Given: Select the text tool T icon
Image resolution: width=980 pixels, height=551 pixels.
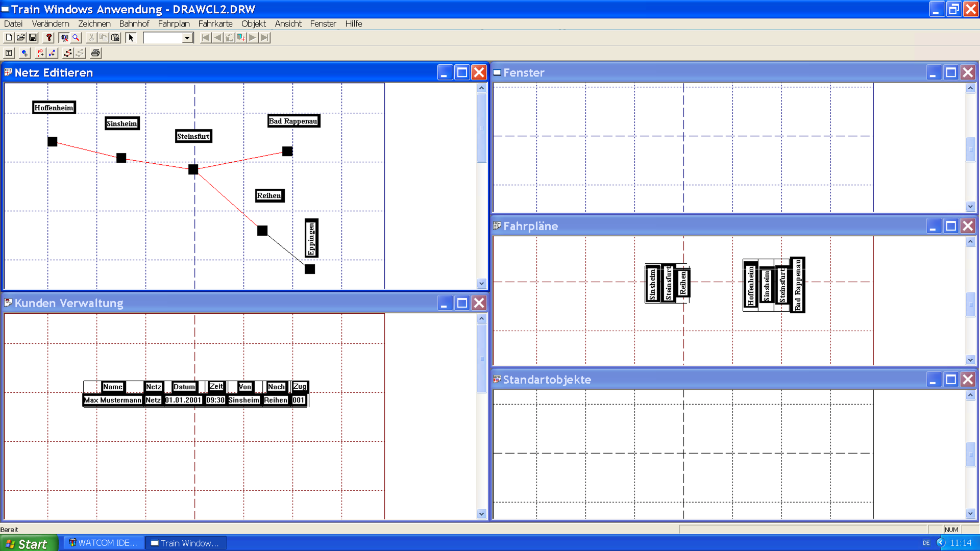Looking at the screenshot, I should (x=9, y=53).
